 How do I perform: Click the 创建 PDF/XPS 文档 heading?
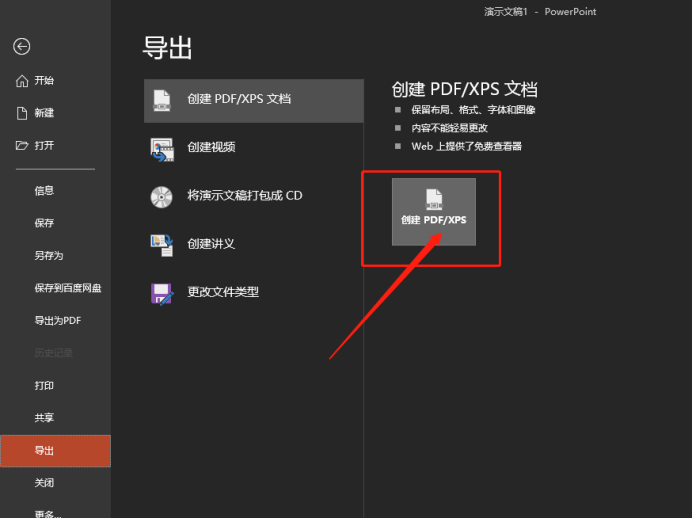tap(464, 90)
